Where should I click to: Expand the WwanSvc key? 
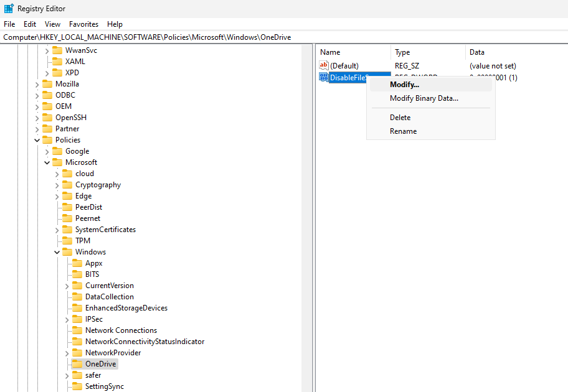coord(47,51)
